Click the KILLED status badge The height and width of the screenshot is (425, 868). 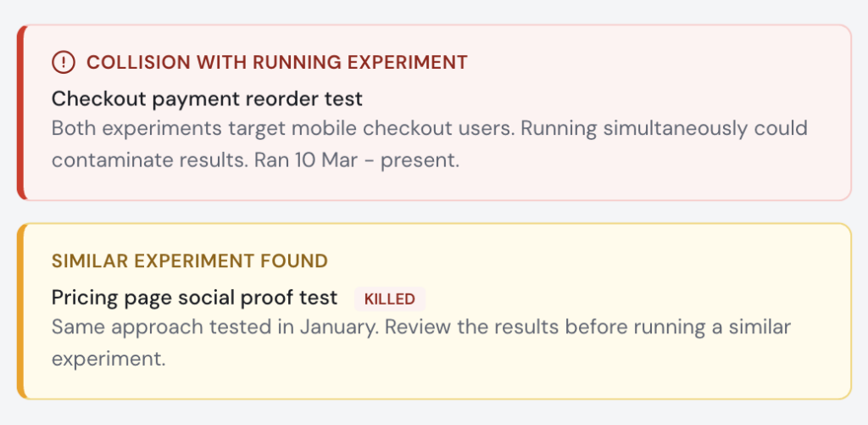(389, 299)
